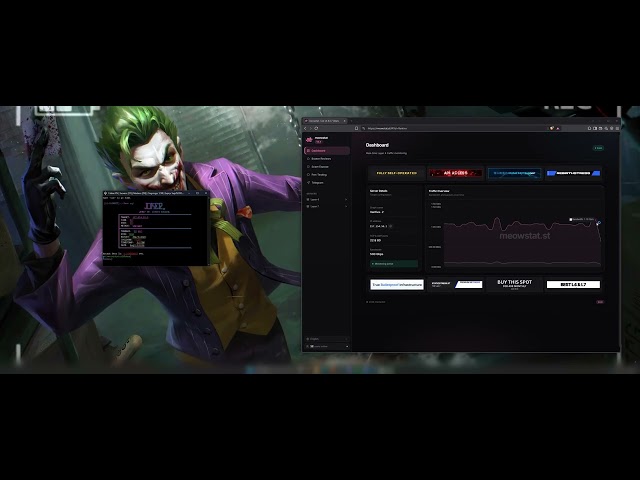Click the data point at chart line end

click(598, 223)
